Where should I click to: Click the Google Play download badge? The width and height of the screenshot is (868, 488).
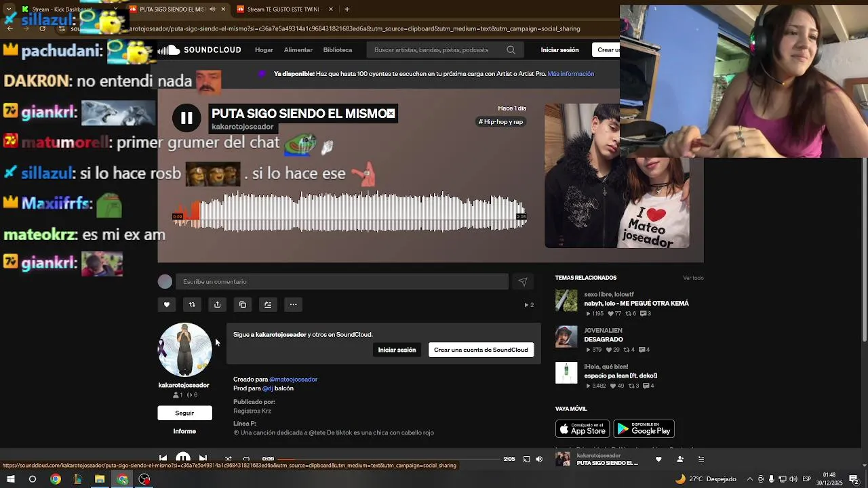(644, 429)
